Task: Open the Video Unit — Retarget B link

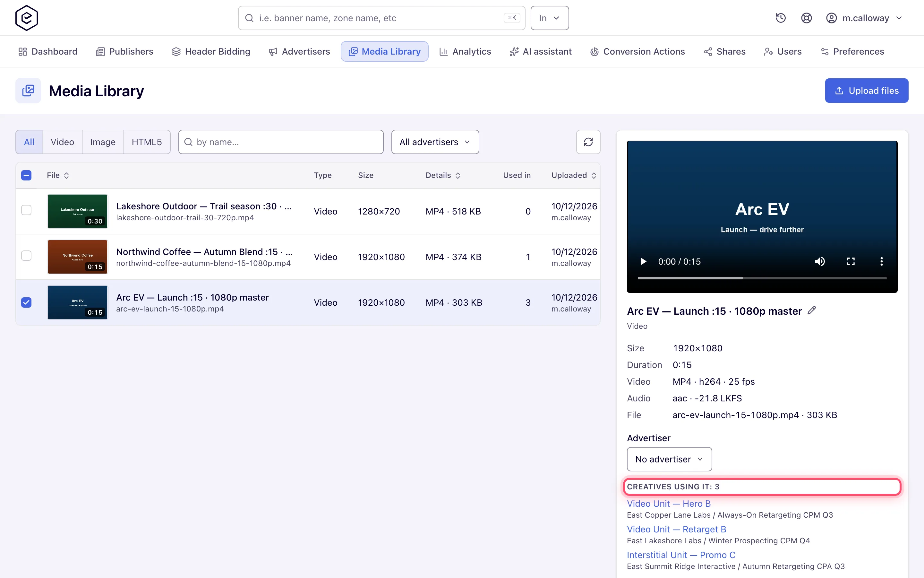Action: (676, 529)
